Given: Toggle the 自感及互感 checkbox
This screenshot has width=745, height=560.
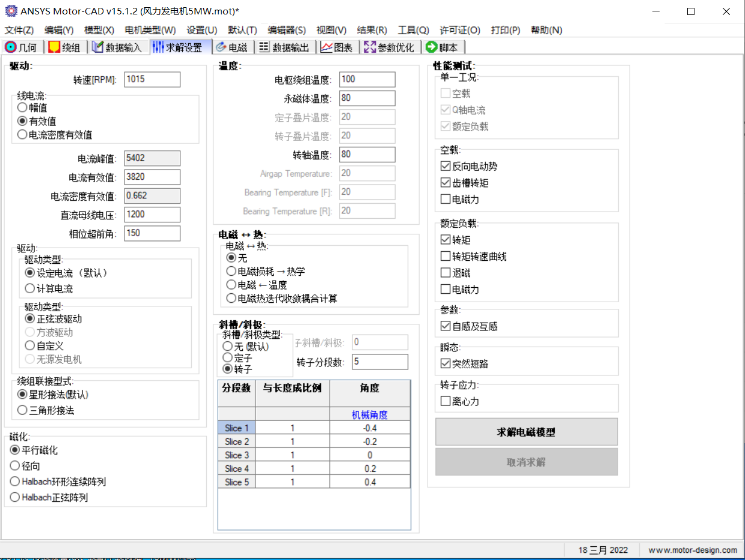Looking at the screenshot, I should coord(446,326).
